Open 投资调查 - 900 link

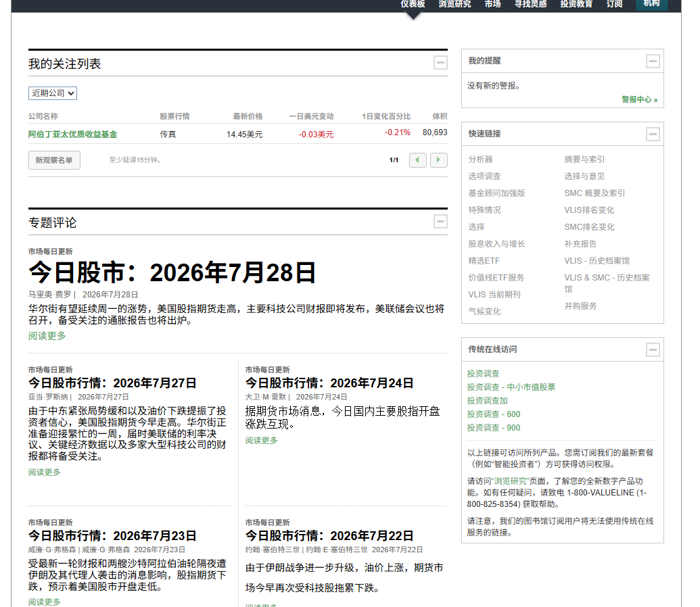pyautogui.click(x=493, y=428)
